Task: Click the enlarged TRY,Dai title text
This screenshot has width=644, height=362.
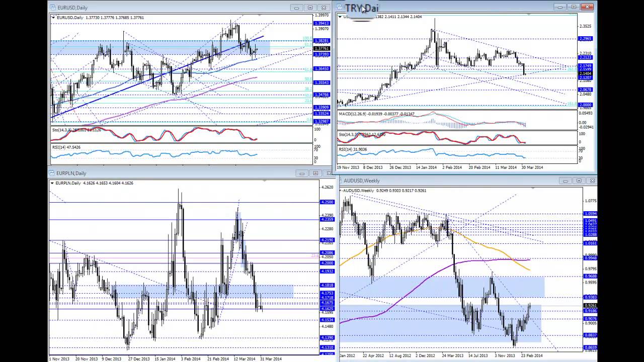Action: 362,8
